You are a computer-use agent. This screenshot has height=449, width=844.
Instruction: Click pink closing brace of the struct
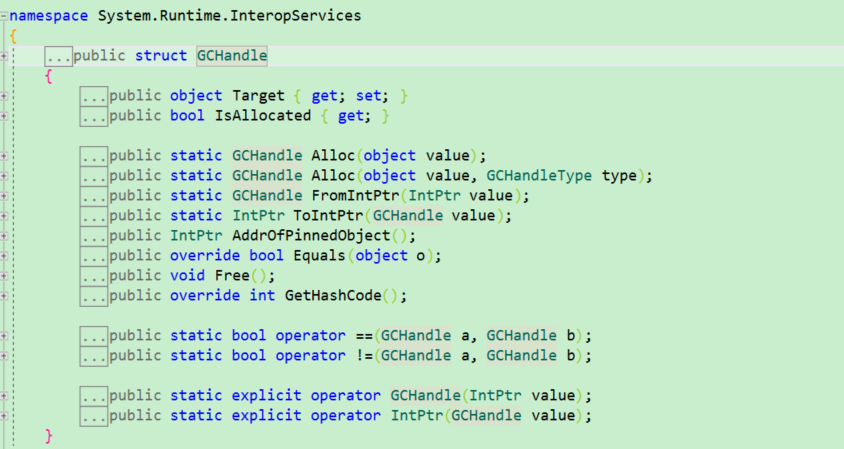(x=48, y=436)
